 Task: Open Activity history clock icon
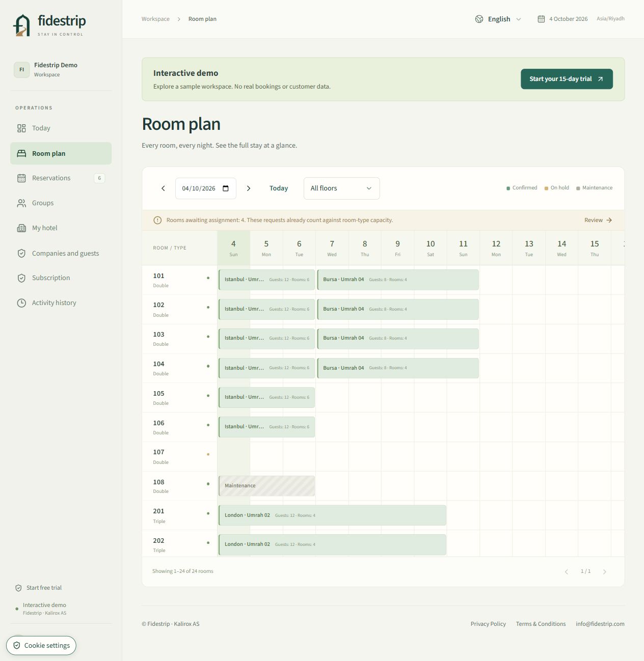click(x=21, y=303)
